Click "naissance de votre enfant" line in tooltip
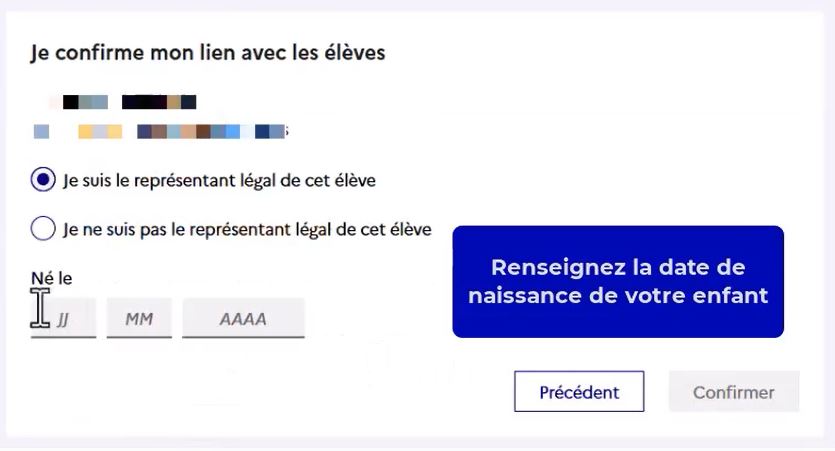835x451 pixels. (617, 296)
